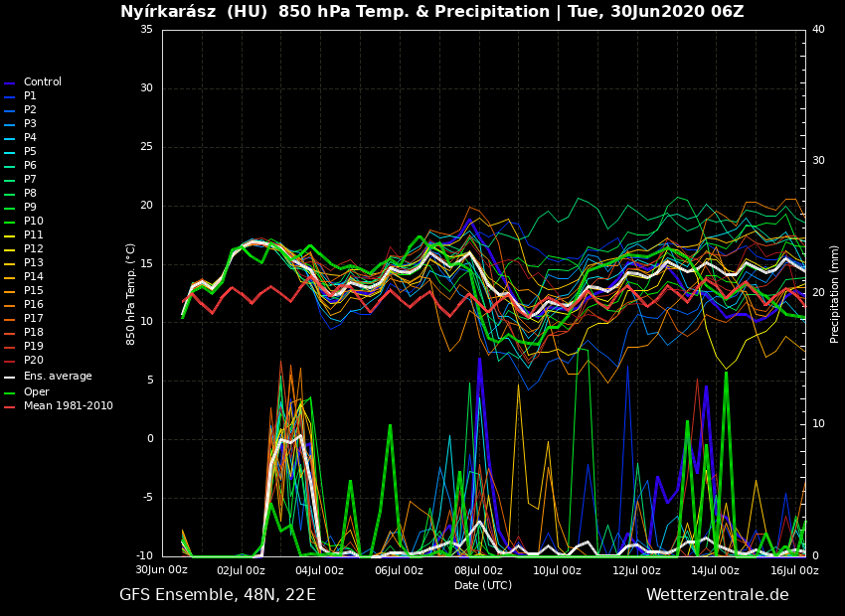The height and width of the screenshot is (616, 845).
Task: Select the 08Jul 00z date tick
Action: click(x=478, y=571)
